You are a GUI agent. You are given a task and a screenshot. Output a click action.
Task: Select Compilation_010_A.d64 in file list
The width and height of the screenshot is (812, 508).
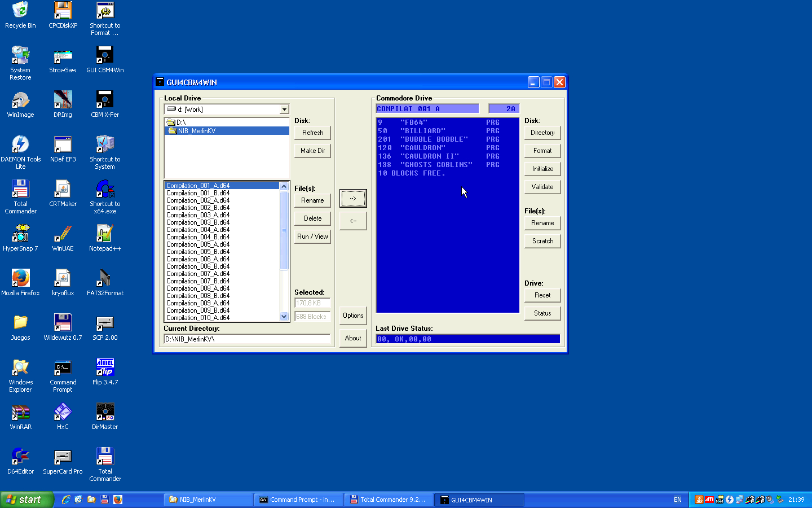pos(222,318)
